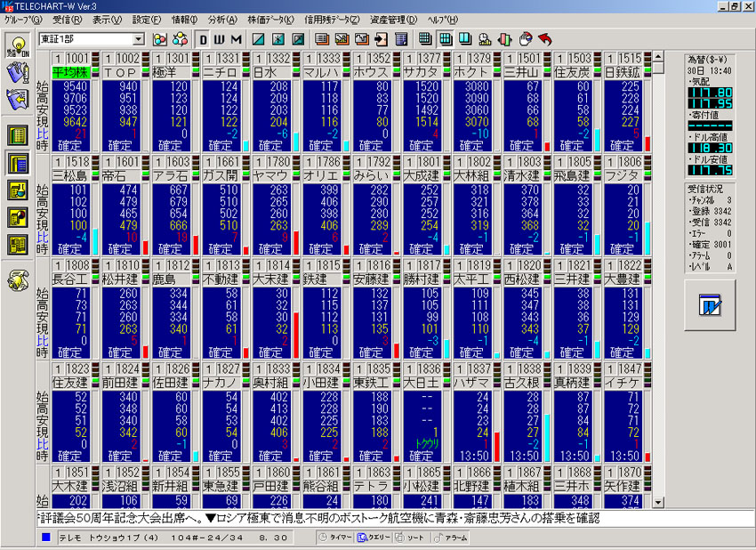The height and width of the screenshot is (550, 756).
Task: Select the ＴＯＰ stock name cell
Action: (121, 72)
